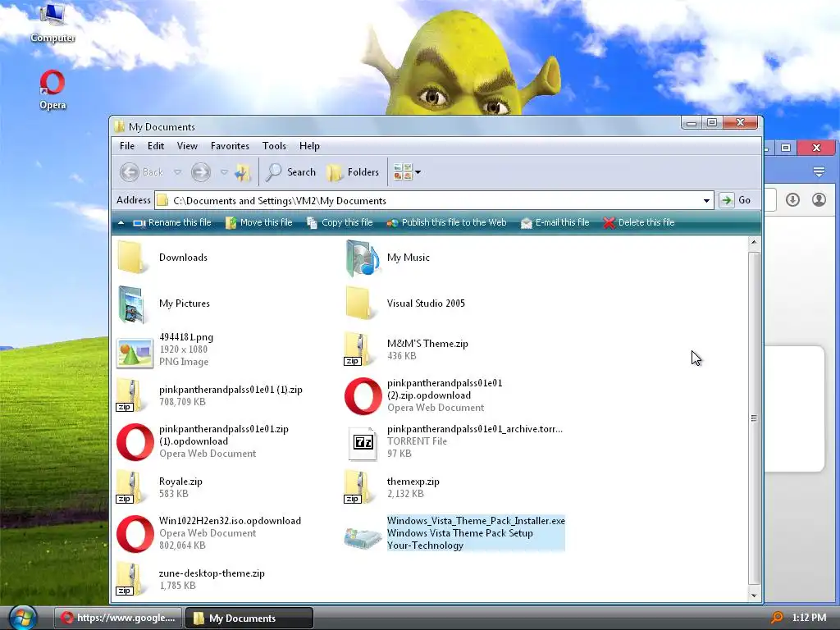Screen dimensions: 840x630
Task: Click the file list scroll down arrow
Action: [754, 596]
